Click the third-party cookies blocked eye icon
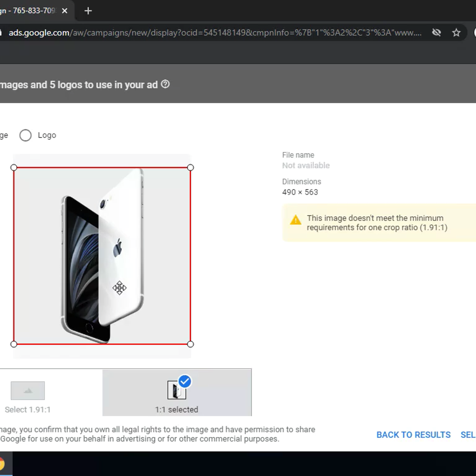 436,33
